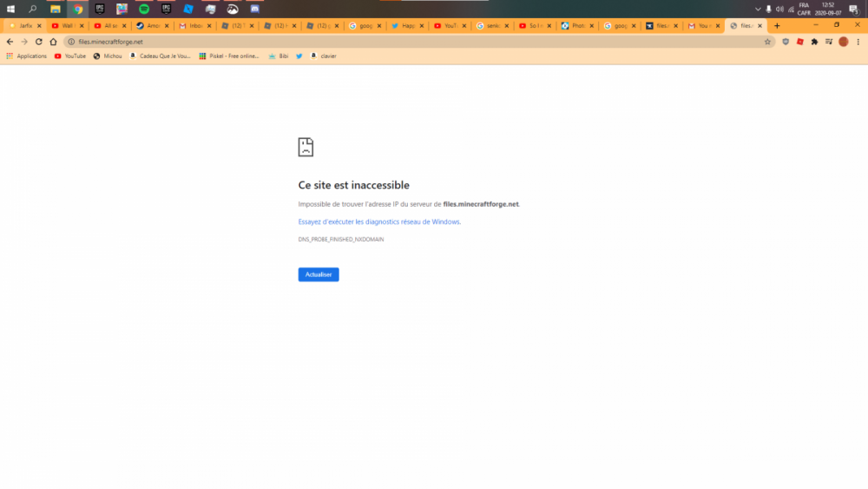The width and height of the screenshot is (868, 489).
Task: Click the Actualiser button
Action: tap(318, 274)
